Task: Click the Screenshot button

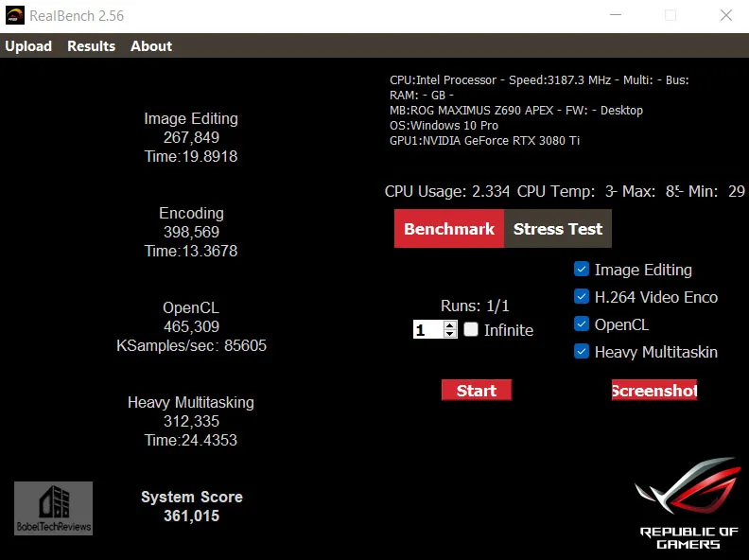Action: 653,391
